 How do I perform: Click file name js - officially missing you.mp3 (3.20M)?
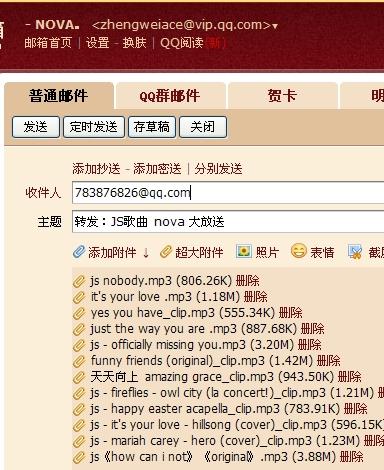click(x=192, y=345)
